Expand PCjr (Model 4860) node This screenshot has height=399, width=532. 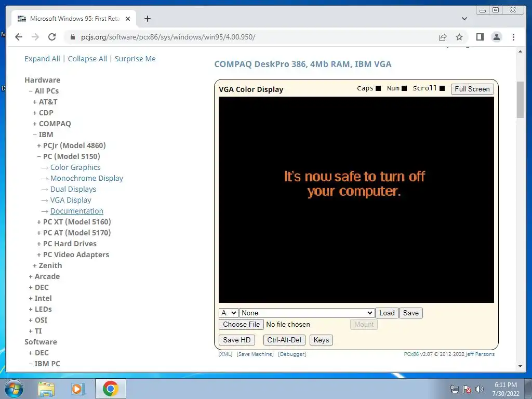pos(71,145)
